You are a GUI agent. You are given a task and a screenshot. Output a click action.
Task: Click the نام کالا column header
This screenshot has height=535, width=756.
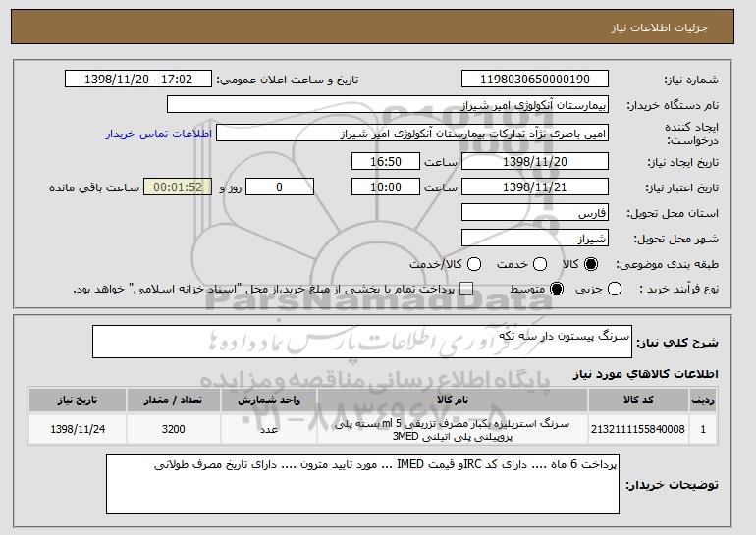point(453,401)
